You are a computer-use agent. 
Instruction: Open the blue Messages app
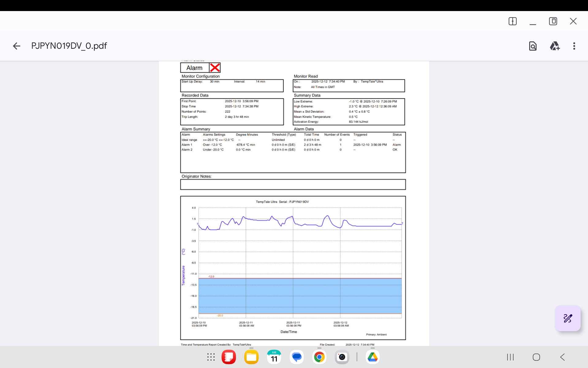297,357
